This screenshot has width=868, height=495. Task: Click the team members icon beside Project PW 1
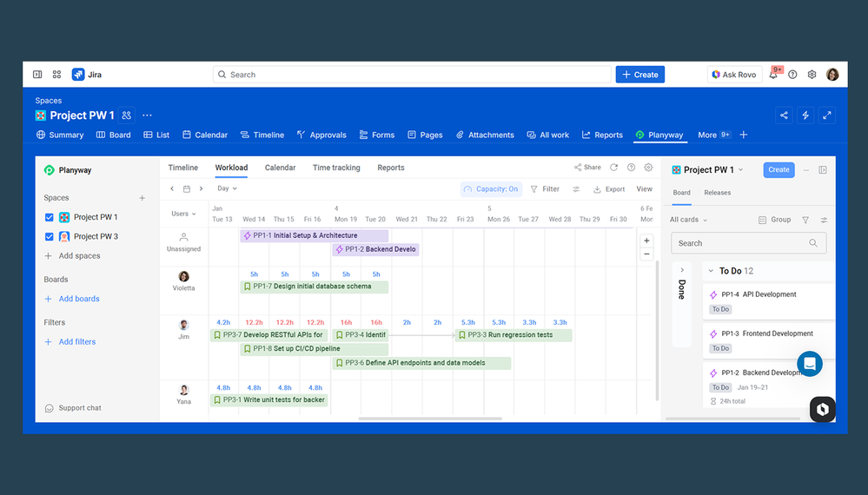point(127,115)
